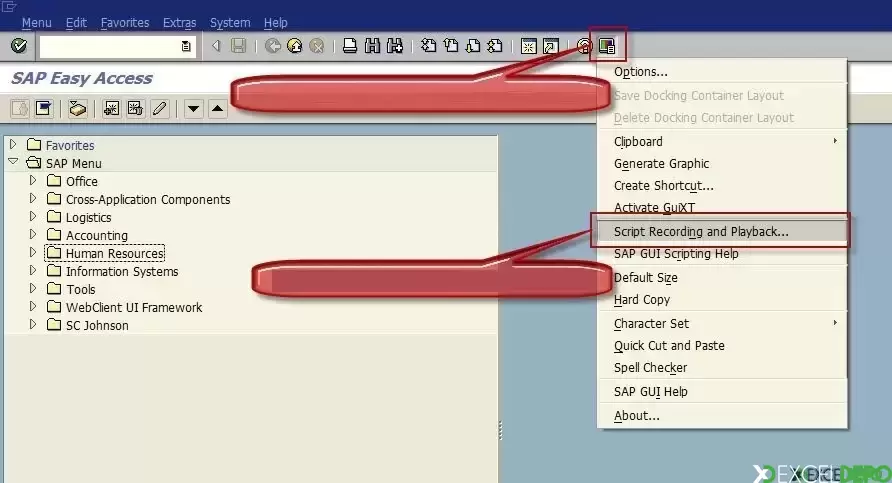Click the vertical splitter handle beside tree

(501, 430)
